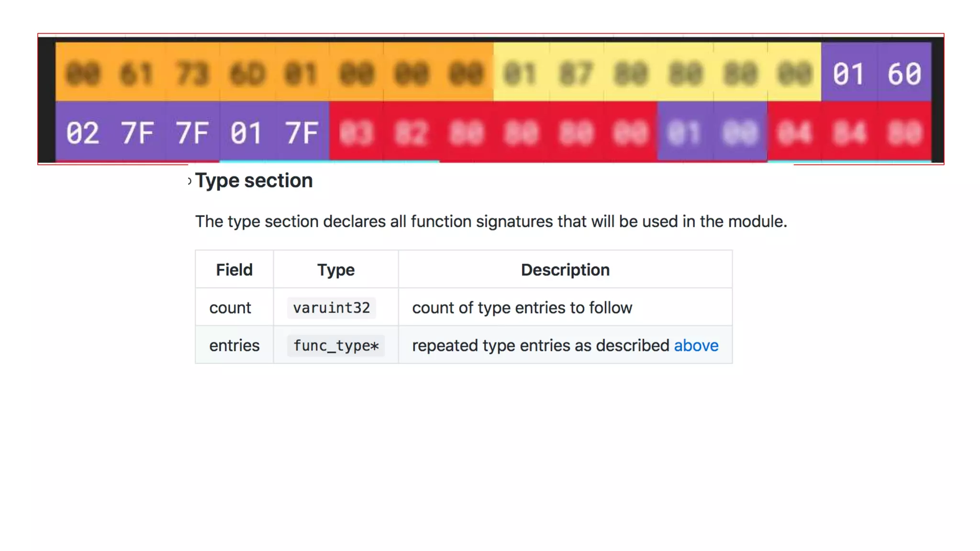Click the 61 byte in orange block

(137, 74)
